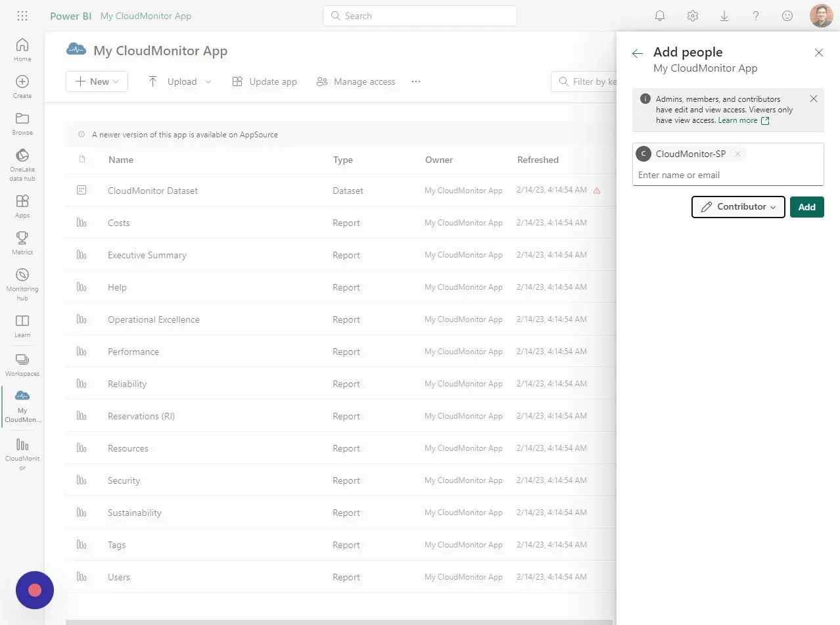Click Update app
The image size is (840, 625).
pos(265,81)
